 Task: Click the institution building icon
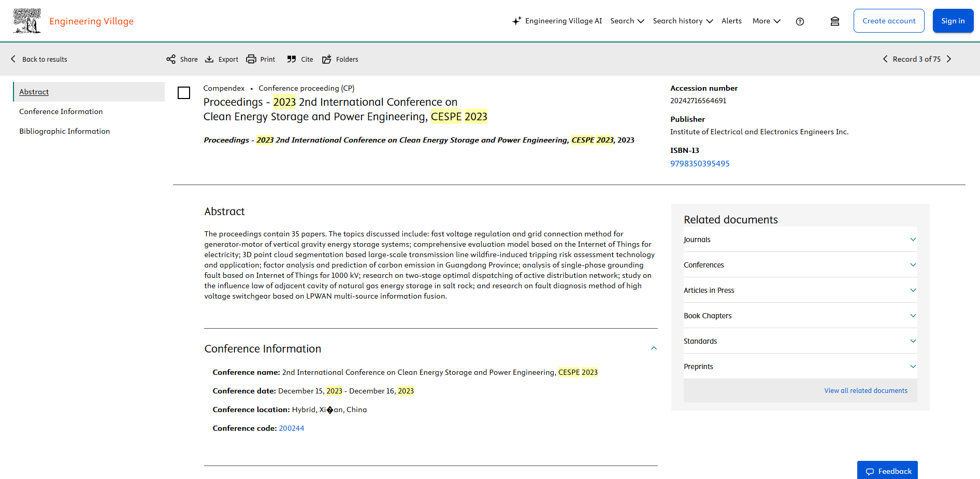tap(835, 21)
